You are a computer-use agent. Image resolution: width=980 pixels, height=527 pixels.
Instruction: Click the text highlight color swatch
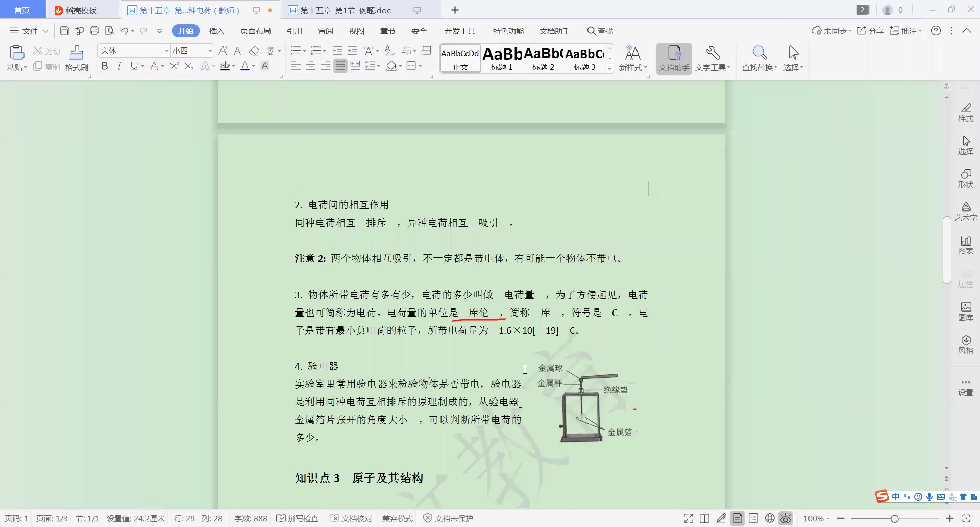click(x=225, y=66)
